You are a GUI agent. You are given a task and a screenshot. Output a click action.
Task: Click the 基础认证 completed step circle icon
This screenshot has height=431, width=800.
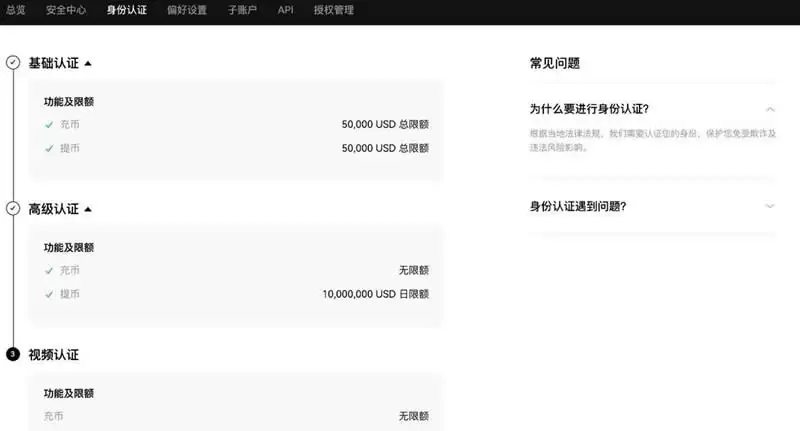pos(13,62)
